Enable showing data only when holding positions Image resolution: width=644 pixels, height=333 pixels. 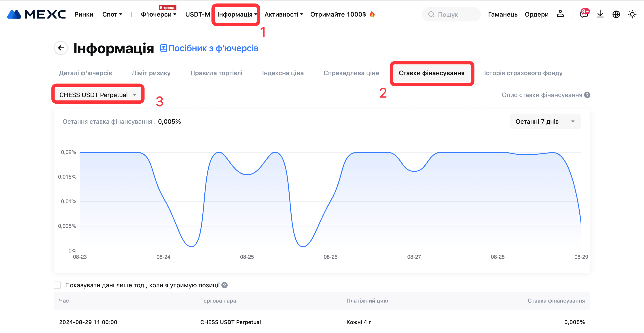57,285
